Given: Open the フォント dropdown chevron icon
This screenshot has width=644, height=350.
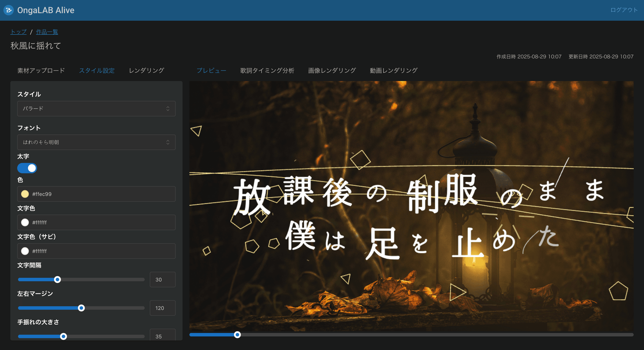Looking at the screenshot, I should pyautogui.click(x=168, y=142).
